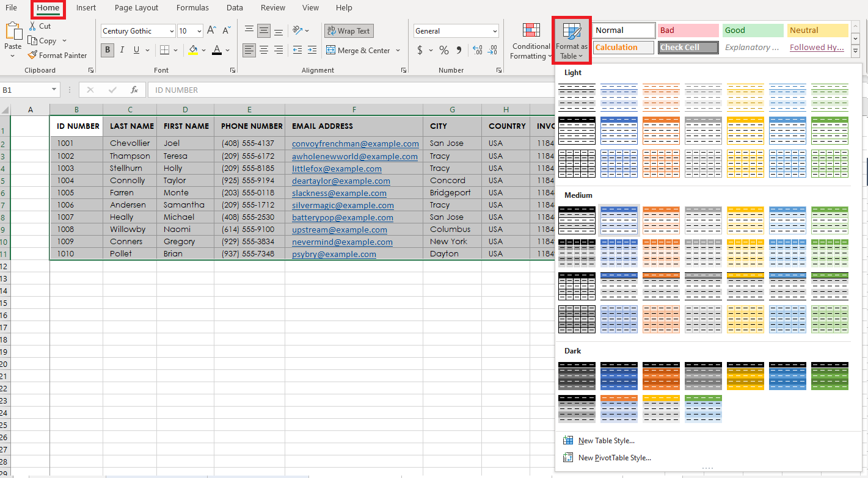Click the Format Painter icon
868x478 pixels.
click(x=32, y=56)
